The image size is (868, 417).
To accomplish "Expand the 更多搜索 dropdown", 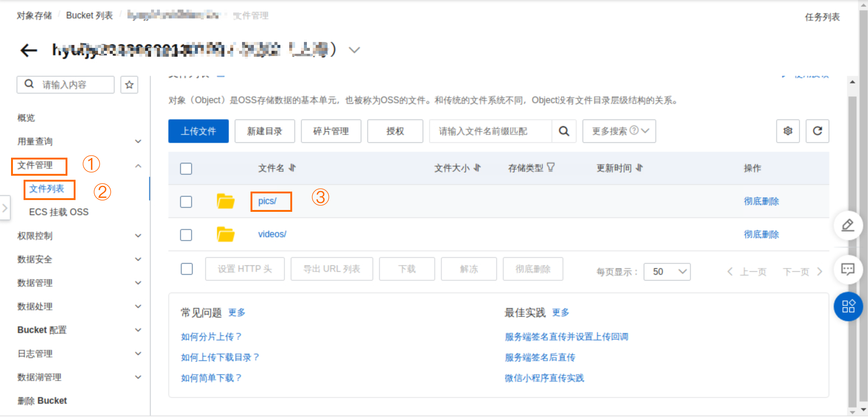I will [x=619, y=131].
